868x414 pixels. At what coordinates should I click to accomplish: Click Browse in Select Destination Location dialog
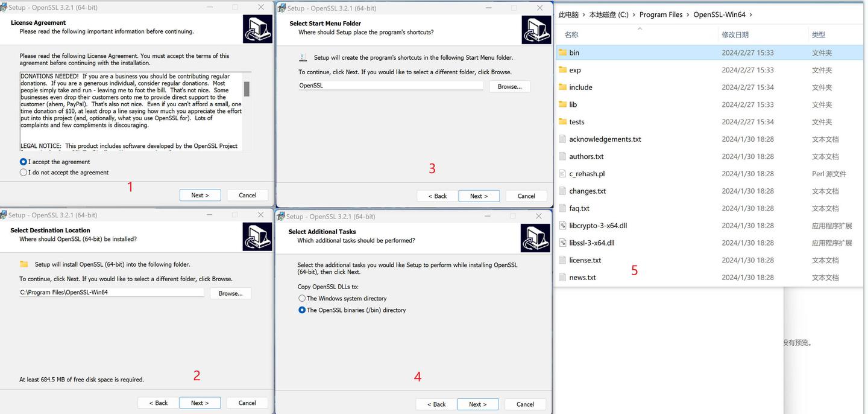[x=230, y=293]
